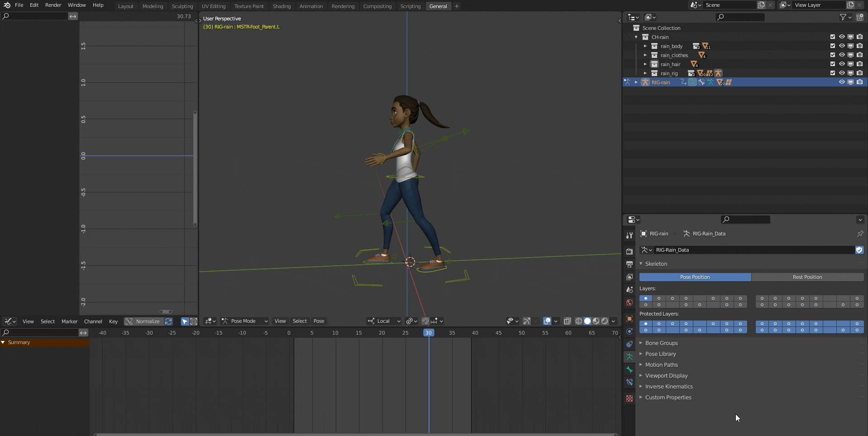Expand the Bone Groups section
The width and height of the screenshot is (868, 436).
tap(662, 343)
